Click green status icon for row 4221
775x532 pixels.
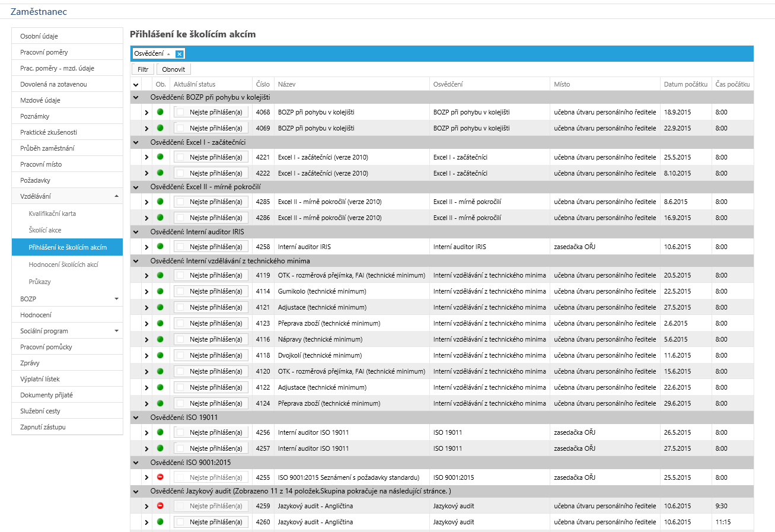click(160, 157)
